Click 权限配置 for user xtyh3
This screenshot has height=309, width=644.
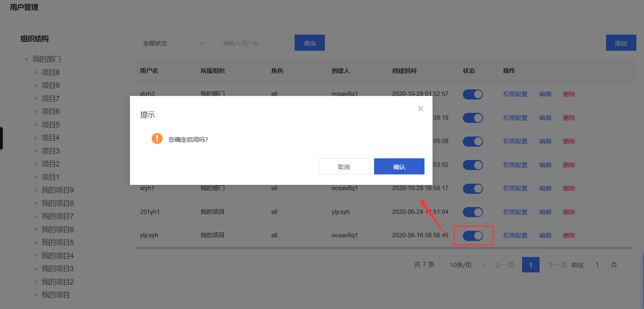[515, 94]
